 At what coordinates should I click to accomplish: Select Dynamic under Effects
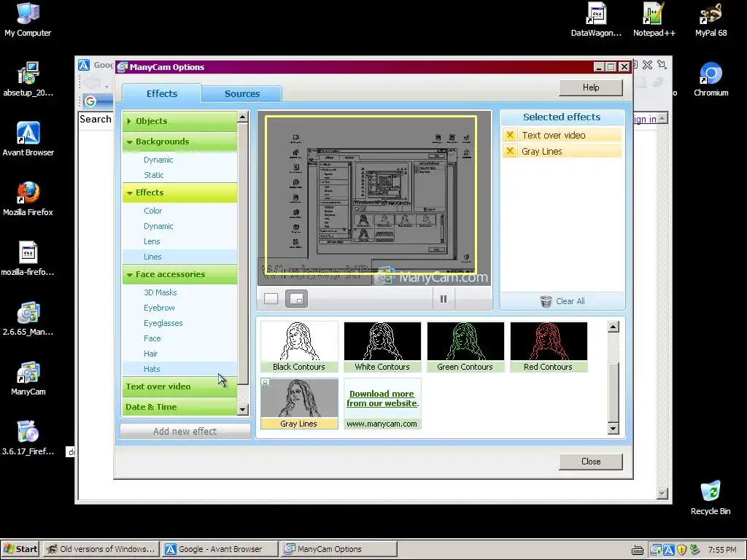(158, 226)
